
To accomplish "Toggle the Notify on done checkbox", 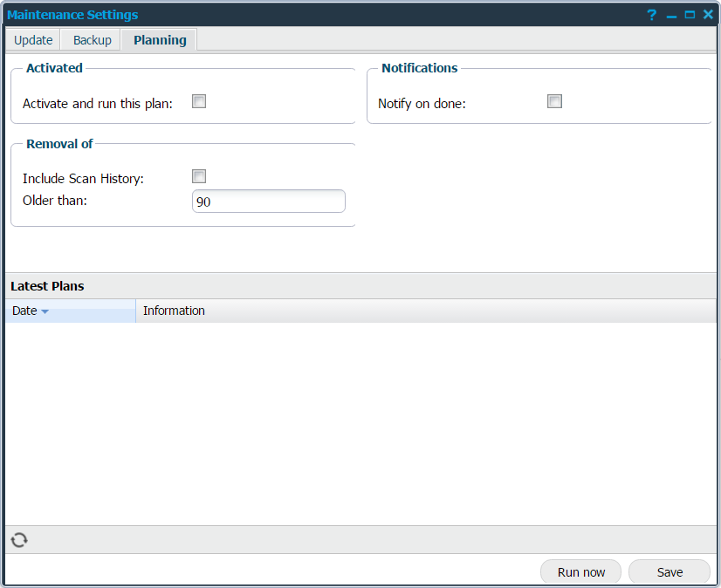I will pyautogui.click(x=554, y=101).
